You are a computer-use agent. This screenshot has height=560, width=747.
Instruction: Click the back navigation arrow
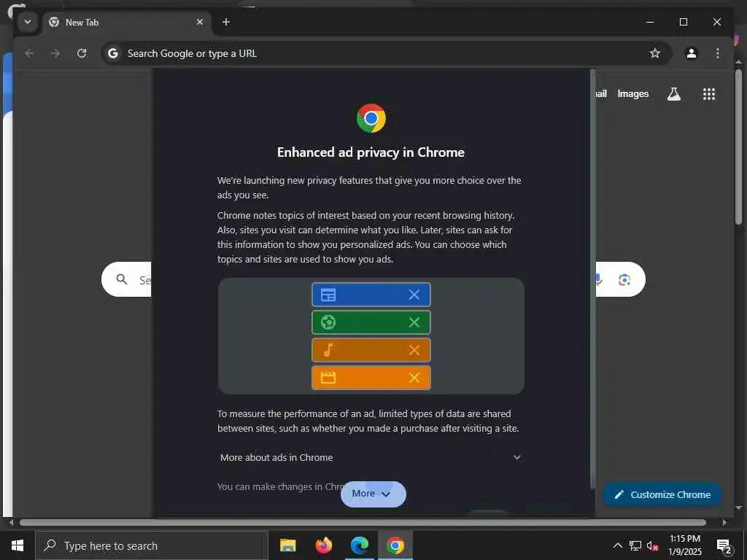click(x=29, y=53)
